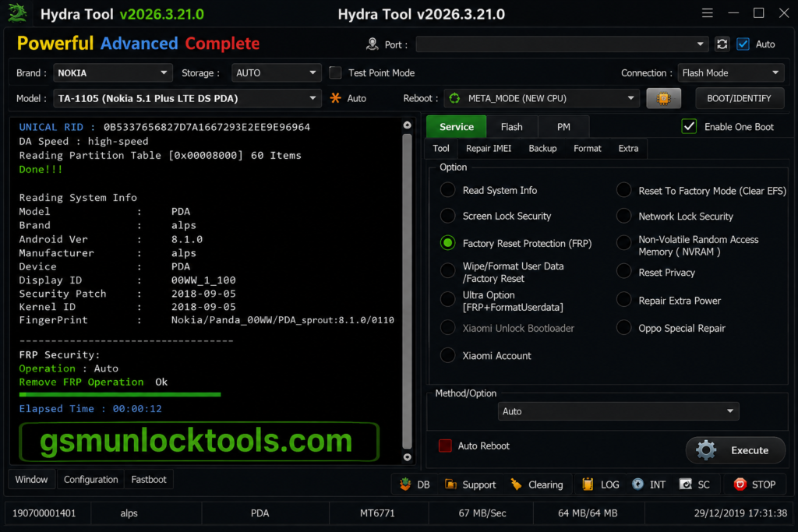Open Method/Option Auto dropdown
The image size is (798, 532).
[618, 411]
